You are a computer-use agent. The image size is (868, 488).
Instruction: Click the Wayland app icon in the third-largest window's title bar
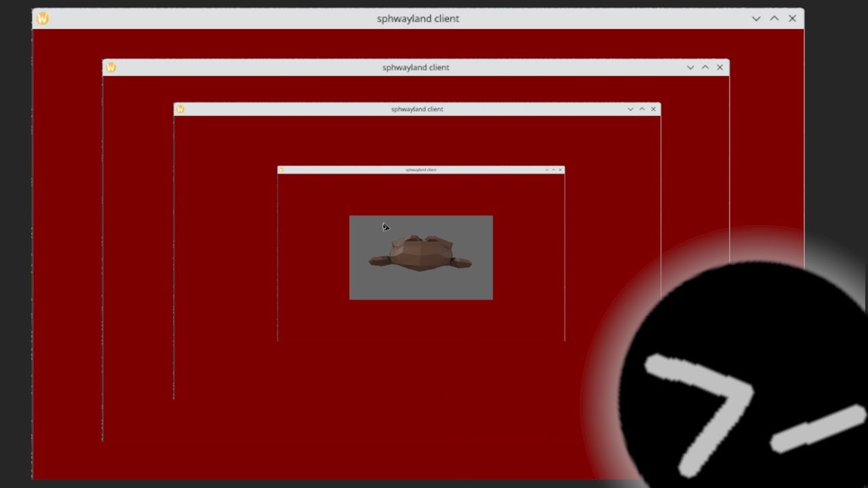[x=180, y=108]
